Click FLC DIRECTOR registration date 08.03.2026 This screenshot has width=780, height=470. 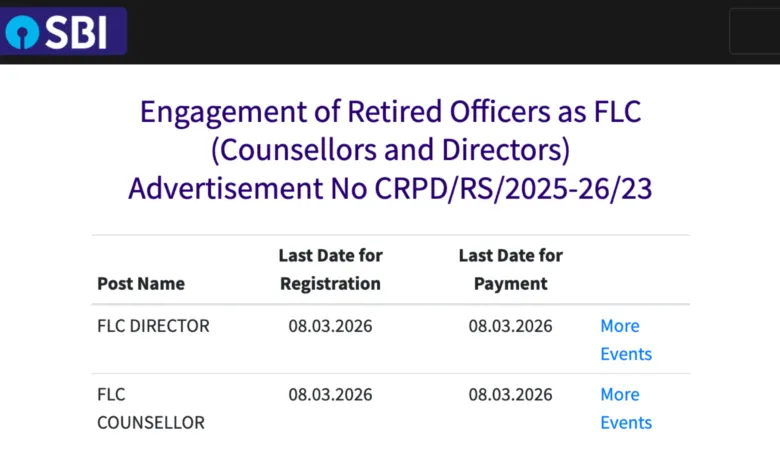[330, 326]
